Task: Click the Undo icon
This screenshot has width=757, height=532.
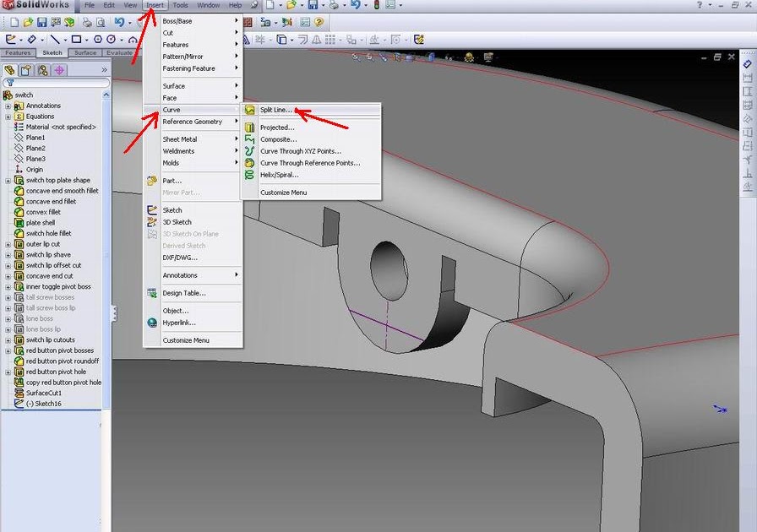Action: pyautogui.click(x=119, y=21)
